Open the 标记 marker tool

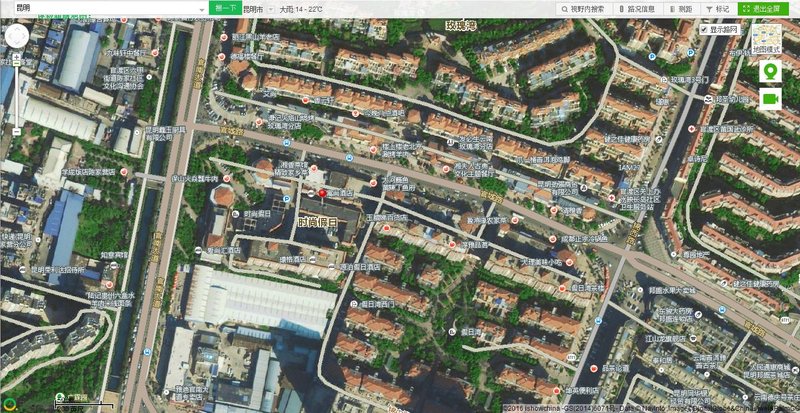718,8
